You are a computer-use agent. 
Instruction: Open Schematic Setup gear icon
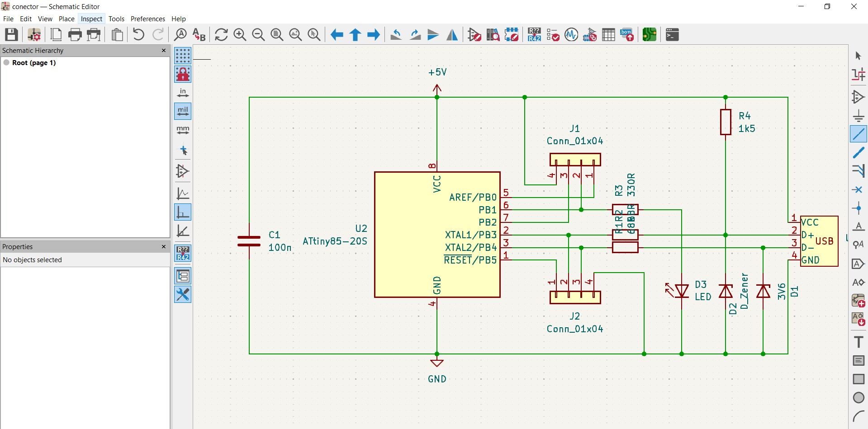34,34
